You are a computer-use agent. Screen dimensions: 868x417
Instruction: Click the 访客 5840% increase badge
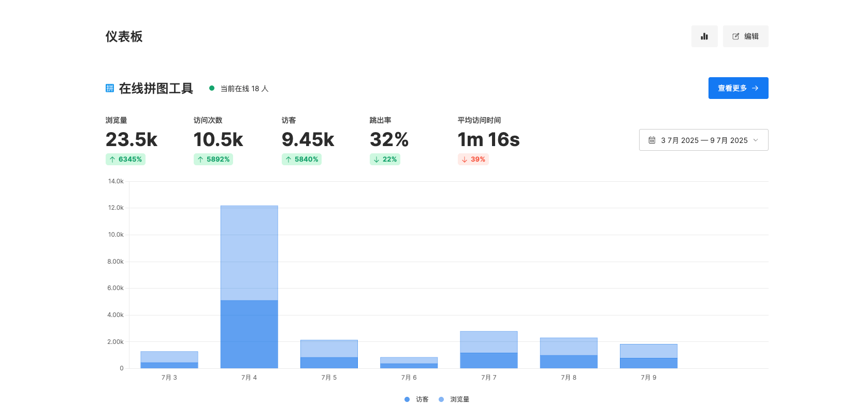point(301,160)
